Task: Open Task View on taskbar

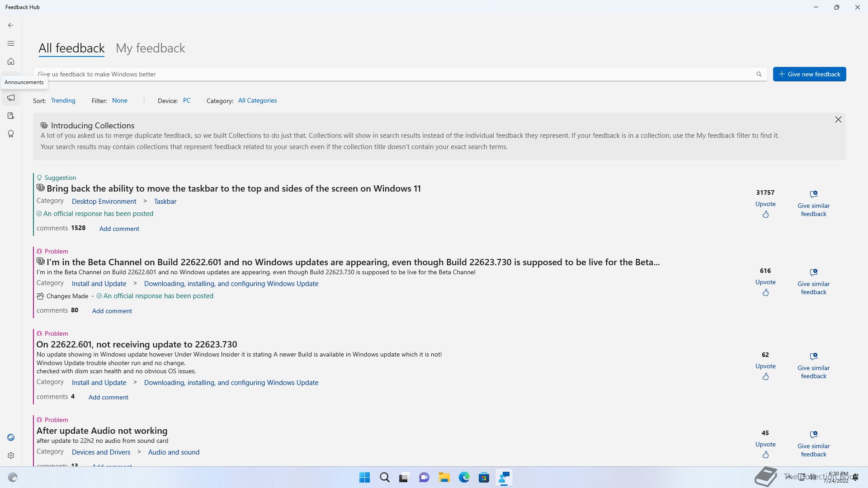Action: tap(404, 477)
